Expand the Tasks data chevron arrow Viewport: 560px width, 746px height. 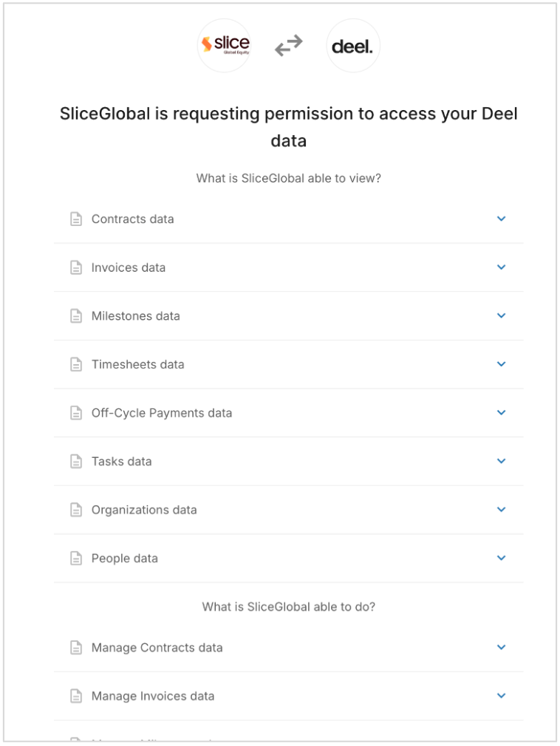(502, 461)
